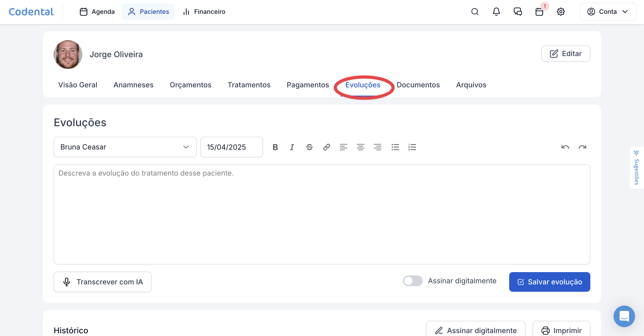
Task: Center-align the evolution text
Action: click(x=360, y=147)
